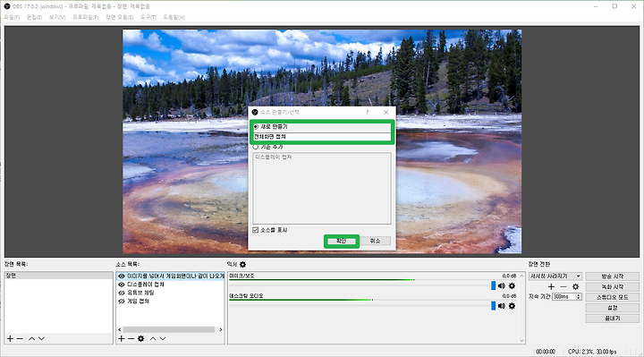
Task: Click the dialog help question mark
Action: 368,112
